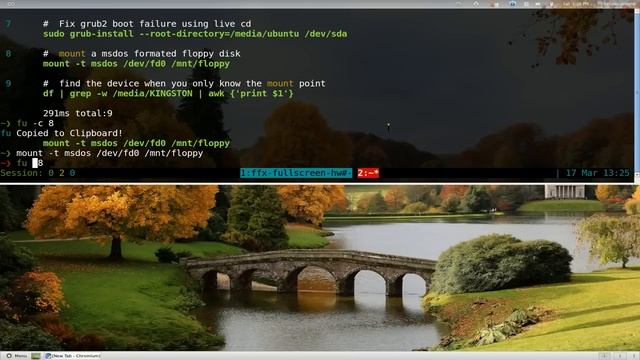Click the blue circular tray icon in top panel
This screenshot has height=360, width=640.
click(513, 4)
